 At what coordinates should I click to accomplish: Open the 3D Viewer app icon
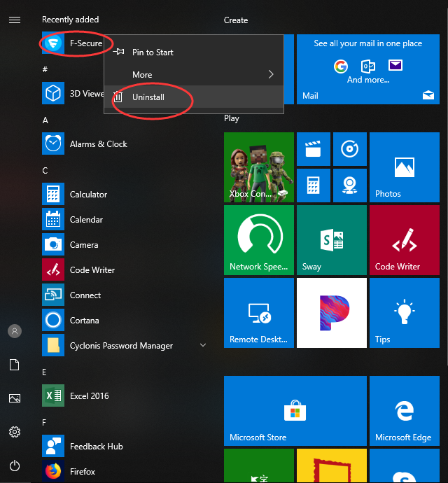(x=53, y=93)
